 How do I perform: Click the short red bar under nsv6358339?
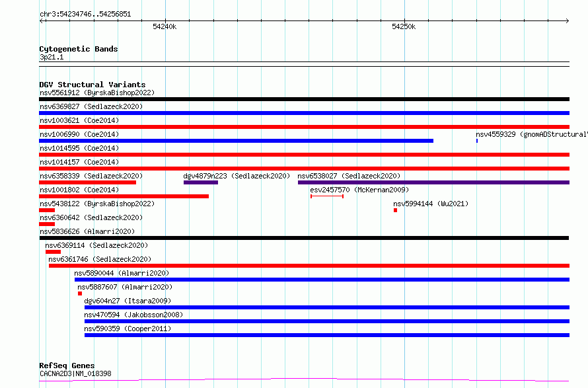[x=87, y=182]
